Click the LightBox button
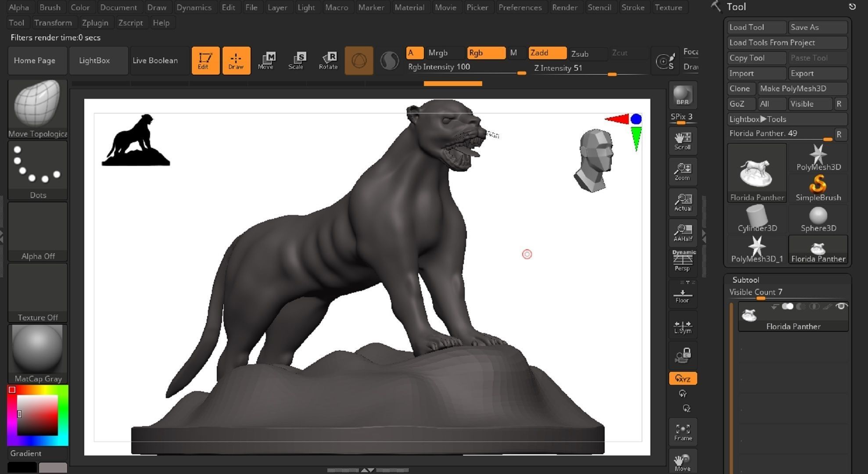Image resolution: width=868 pixels, height=474 pixels. pos(98,61)
